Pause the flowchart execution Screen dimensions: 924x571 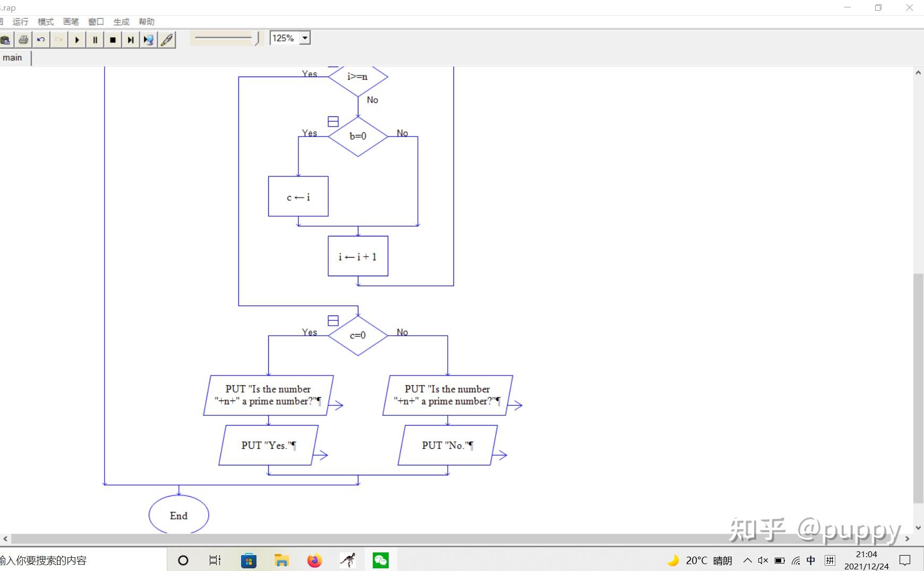[95, 40]
